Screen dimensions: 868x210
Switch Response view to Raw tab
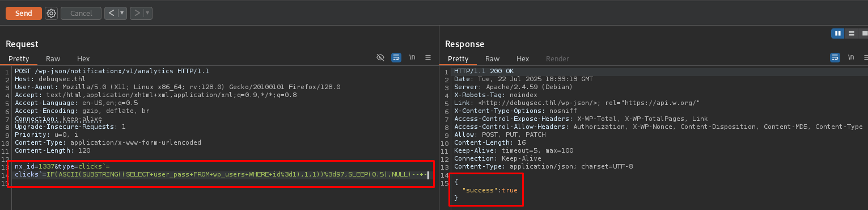(x=492, y=59)
